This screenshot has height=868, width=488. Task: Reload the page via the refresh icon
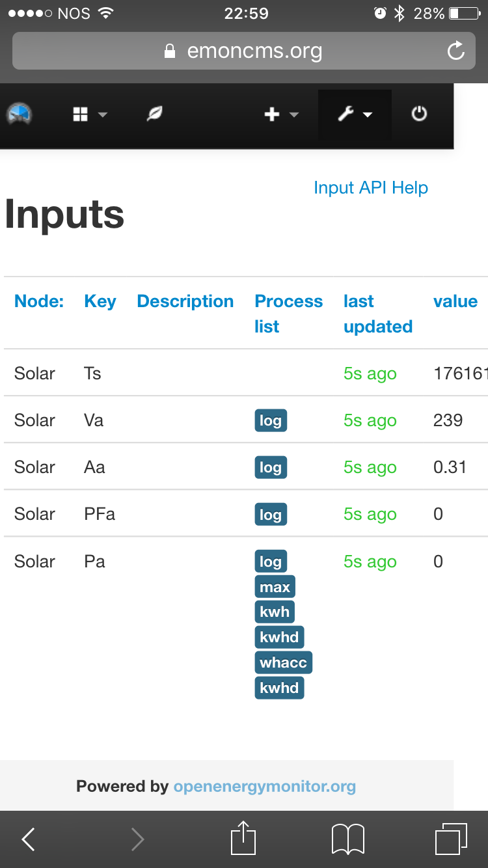[456, 51]
